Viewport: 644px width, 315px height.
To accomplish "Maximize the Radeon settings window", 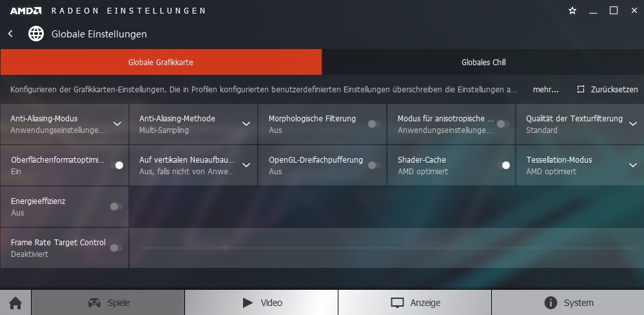I will pyautogui.click(x=614, y=11).
